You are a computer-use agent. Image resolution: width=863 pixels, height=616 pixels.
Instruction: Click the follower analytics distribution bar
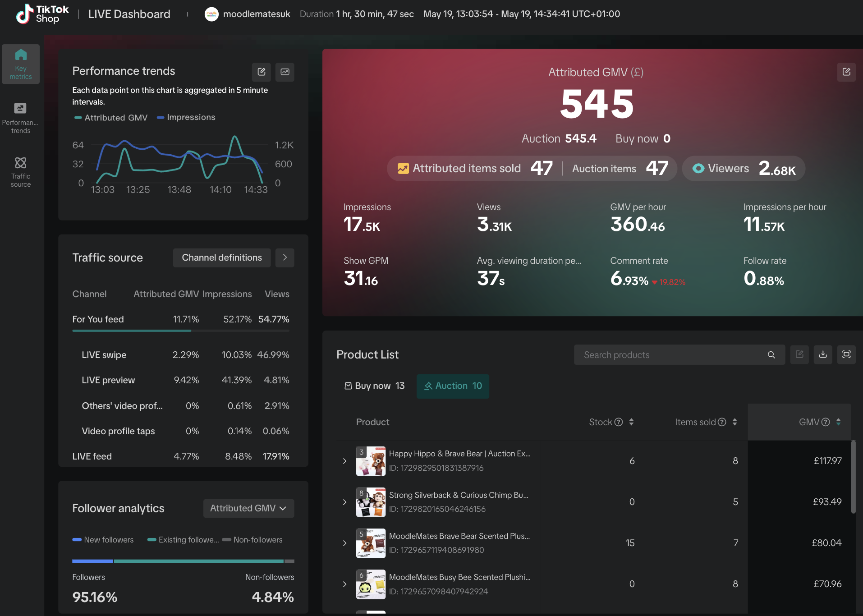[183, 561]
